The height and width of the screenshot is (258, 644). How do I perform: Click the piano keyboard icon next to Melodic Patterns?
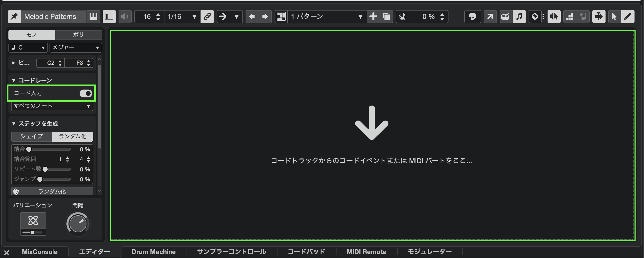click(x=93, y=17)
